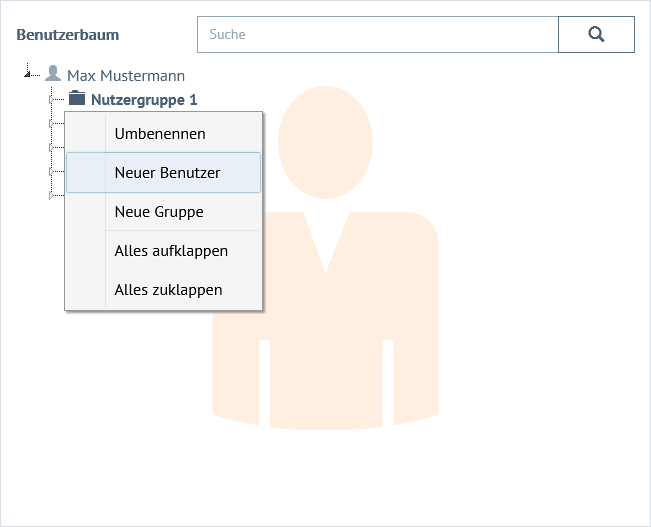651x527 pixels.
Task: Focus the Suche search field
Action: click(378, 34)
